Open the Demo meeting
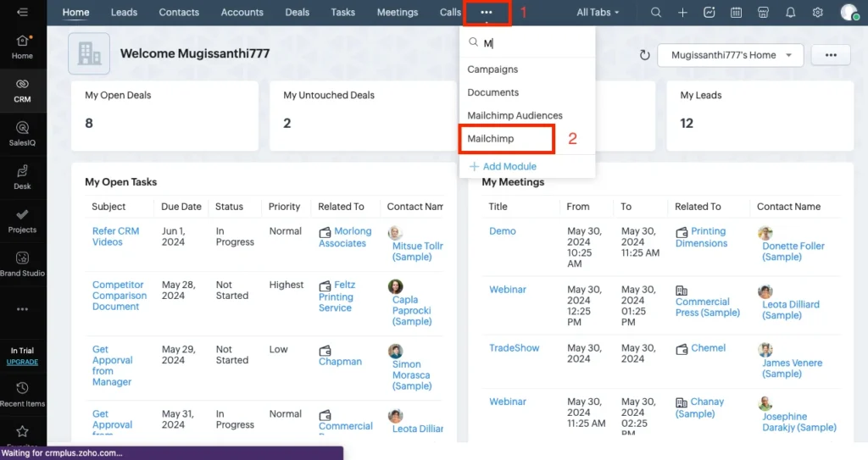 pos(502,231)
